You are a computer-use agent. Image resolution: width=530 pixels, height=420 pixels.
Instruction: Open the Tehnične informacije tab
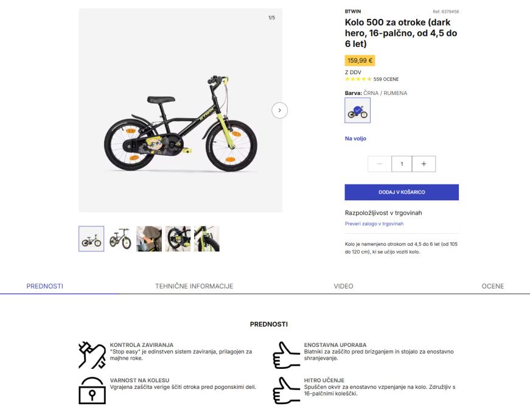click(194, 286)
